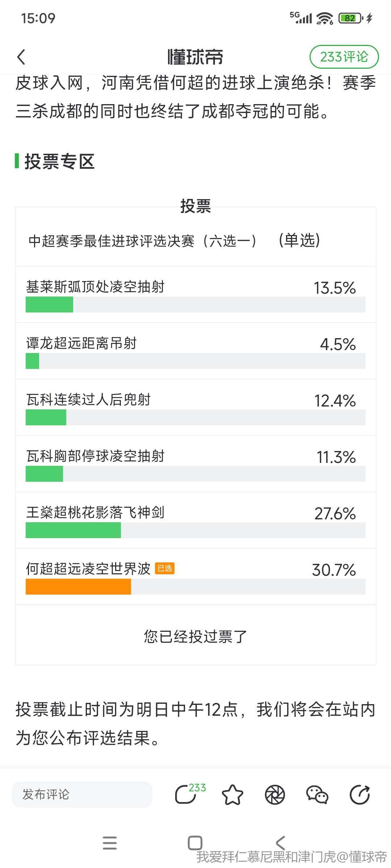The height and width of the screenshot is (868, 391).
Task: Tap the comment bubble icon with 233
Action: (x=188, y=795)
